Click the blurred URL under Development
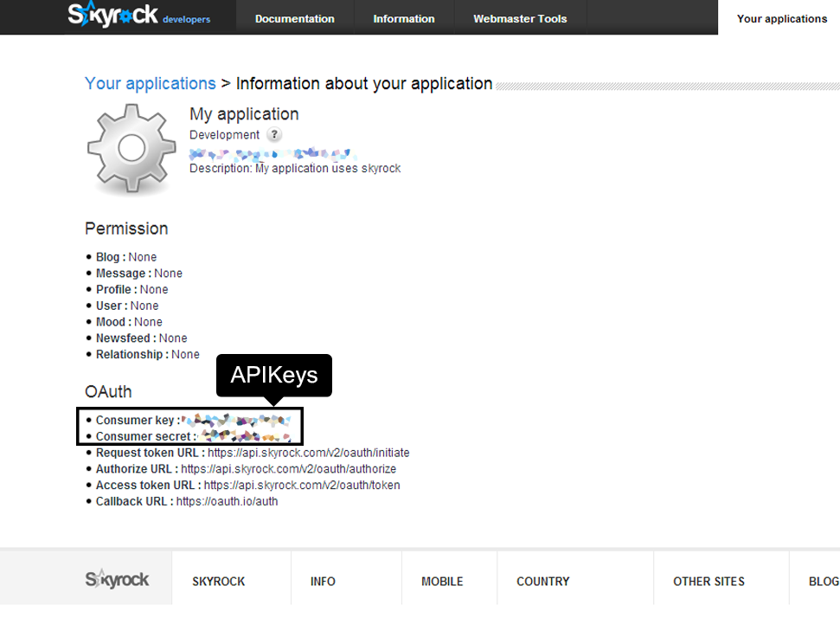This screenshot has height=618, width=840. 273,154
